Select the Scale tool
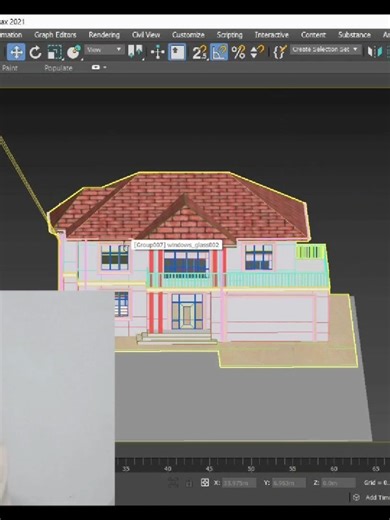The image size is (390, 520). 55,52
